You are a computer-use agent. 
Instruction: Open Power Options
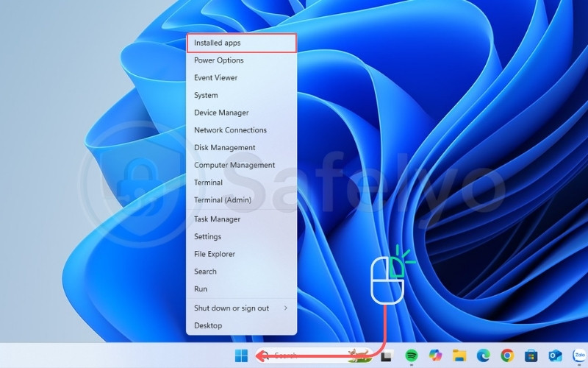click(242, 60)
